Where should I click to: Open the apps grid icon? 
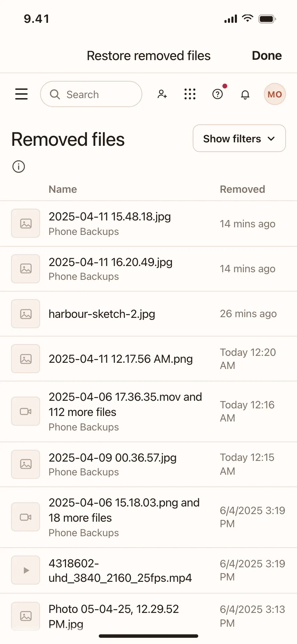(190, 94)
